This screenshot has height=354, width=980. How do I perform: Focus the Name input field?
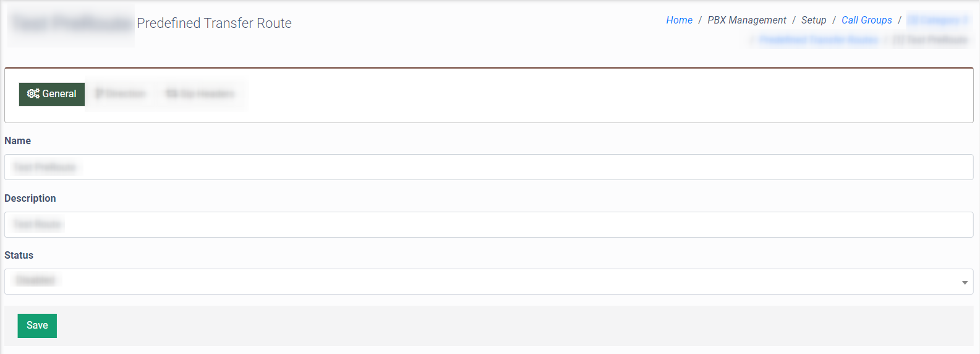pos(488,167)
